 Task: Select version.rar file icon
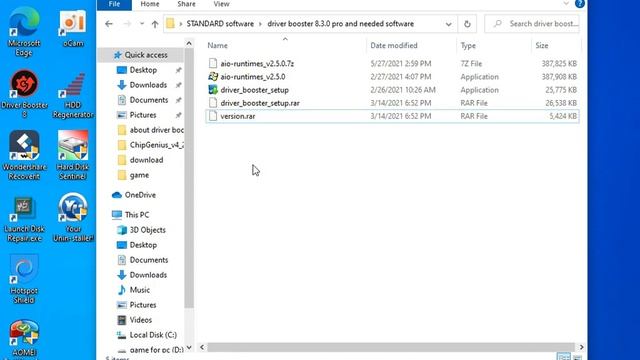[x=213, y=116]
